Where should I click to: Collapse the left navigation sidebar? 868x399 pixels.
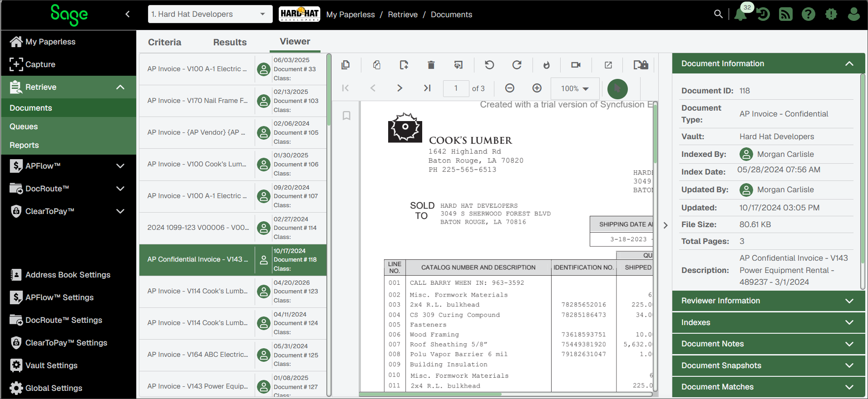(x=128, y=14)
